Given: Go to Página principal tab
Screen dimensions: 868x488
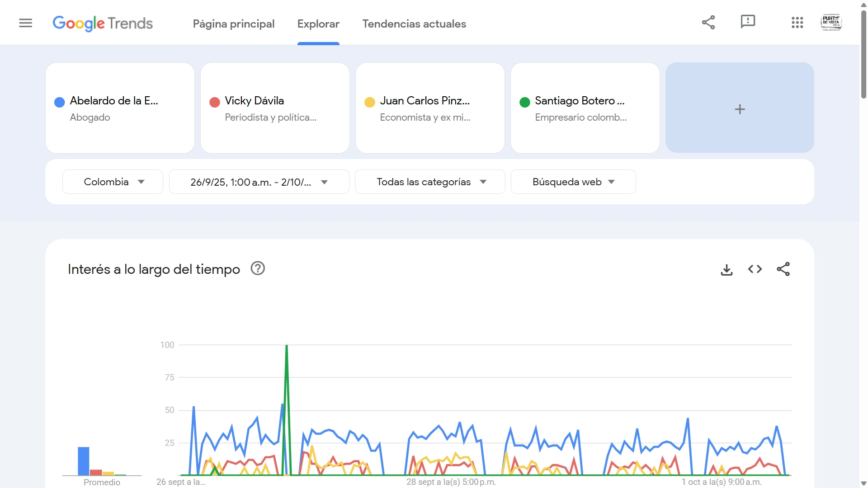Looking at the screenshot, I should (234, 24).
